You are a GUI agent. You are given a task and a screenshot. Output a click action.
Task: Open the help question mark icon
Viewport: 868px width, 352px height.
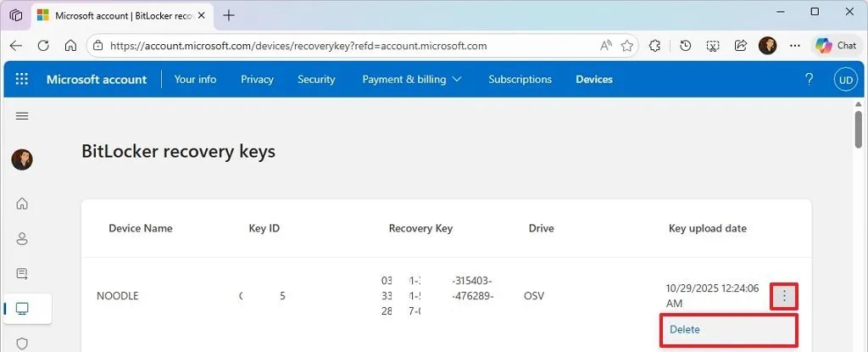pos(809,79)
